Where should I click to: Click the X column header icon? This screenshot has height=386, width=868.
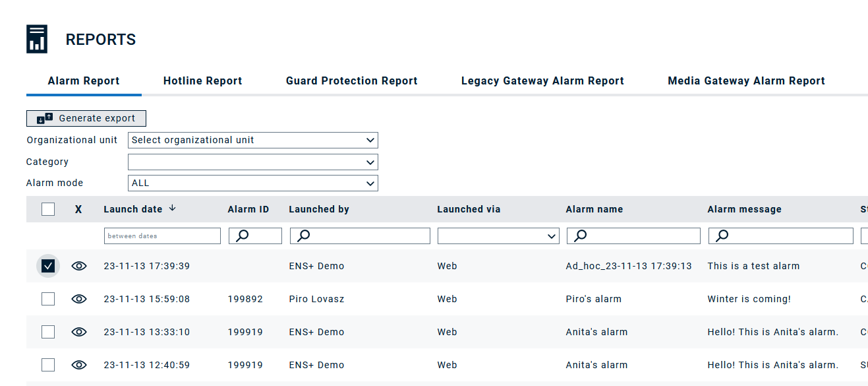click(x=78, y=209)
